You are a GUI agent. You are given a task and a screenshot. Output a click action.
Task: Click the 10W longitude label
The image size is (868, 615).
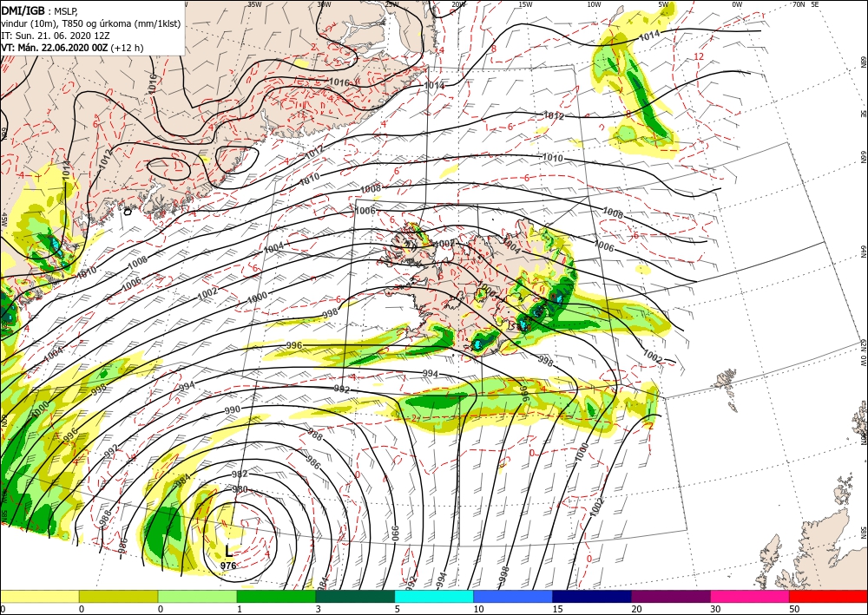coord(594,3)
